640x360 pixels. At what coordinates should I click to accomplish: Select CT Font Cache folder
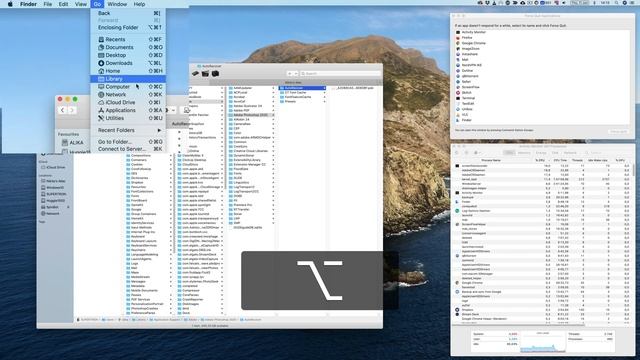[302, 92]
